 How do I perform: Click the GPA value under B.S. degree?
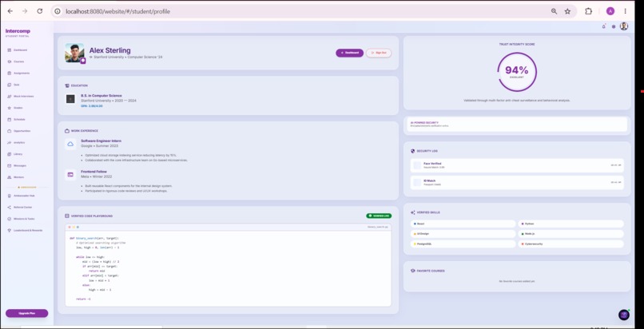(x=92, y=106)
